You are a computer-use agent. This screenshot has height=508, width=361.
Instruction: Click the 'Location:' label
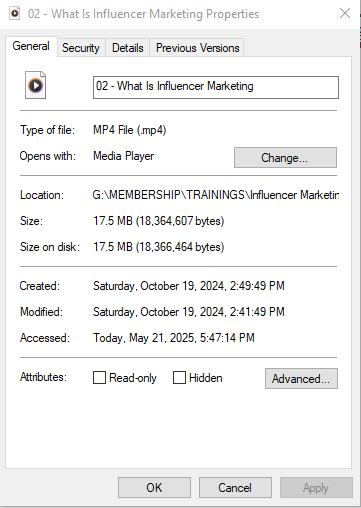point(42,195)
